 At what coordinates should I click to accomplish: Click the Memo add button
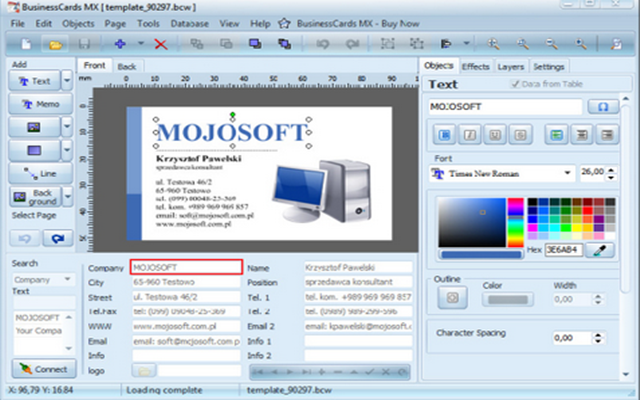(40, 104)
